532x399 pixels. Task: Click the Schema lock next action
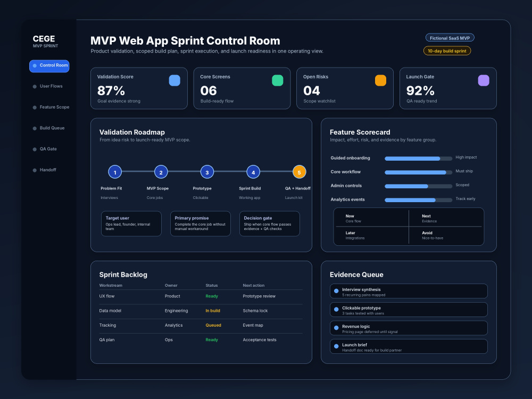(x=255, y=311)
